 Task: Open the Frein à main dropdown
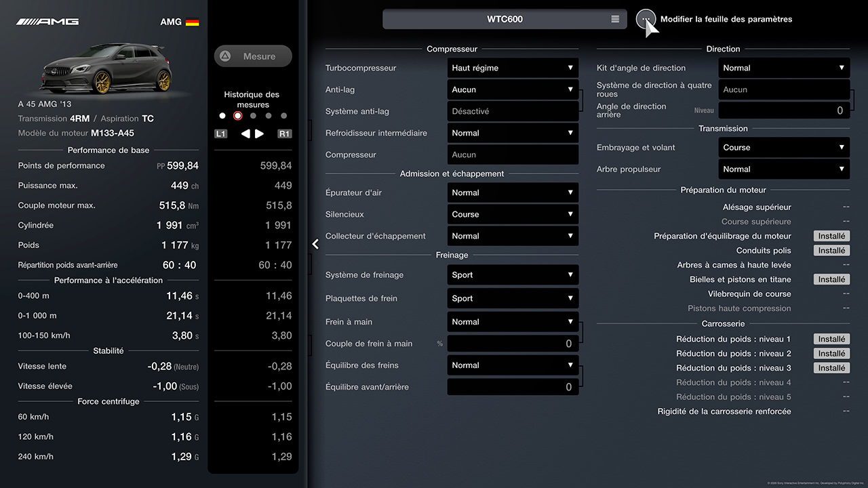pos(513,322)
